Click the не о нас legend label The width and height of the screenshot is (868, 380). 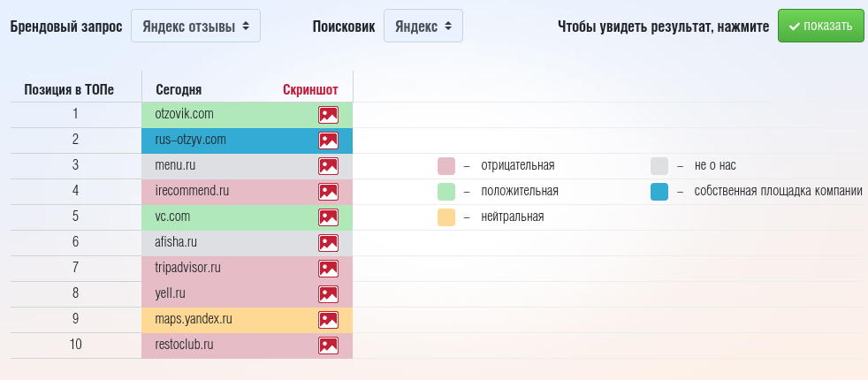click(x=715, y=166)
